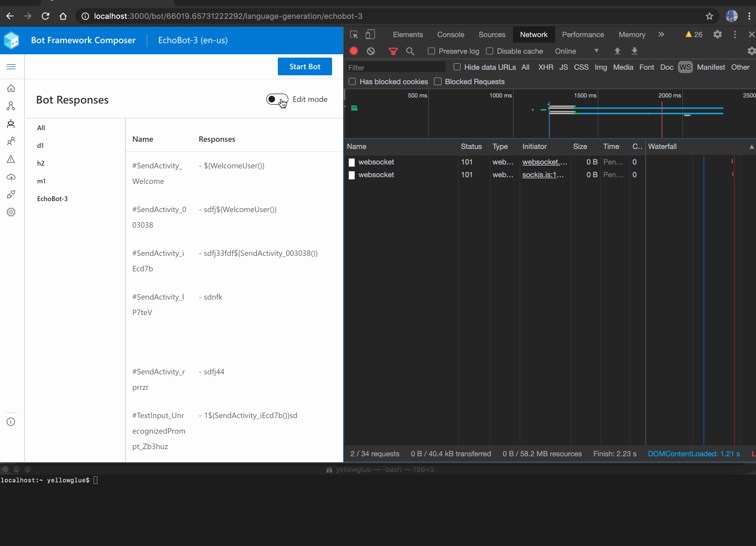Switch to Elements tab in DevTools

408,34
